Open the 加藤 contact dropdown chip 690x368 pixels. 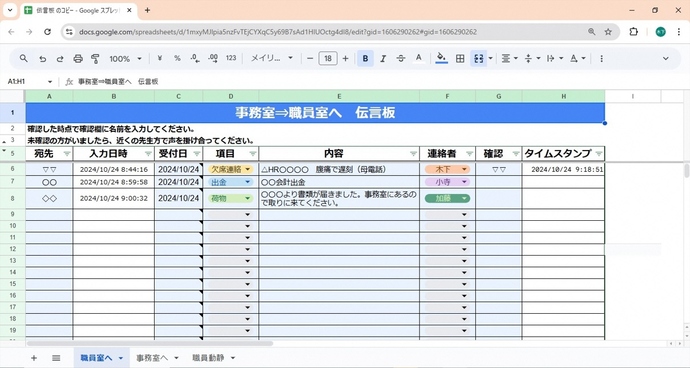[x=447, y=199]
